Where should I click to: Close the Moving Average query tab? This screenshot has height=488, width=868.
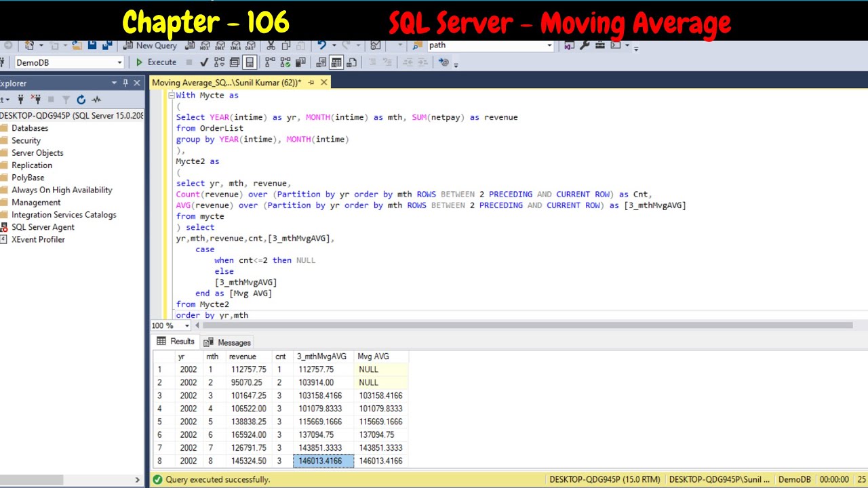point(324,83)
